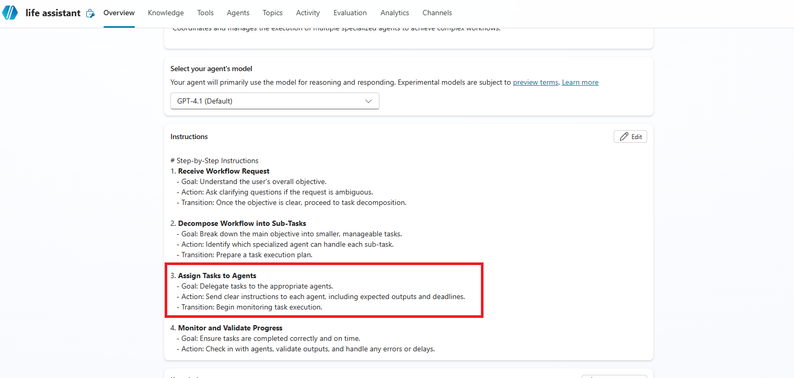Open the Learn more link
The height and width of the screenshot is (378, 794).
pos(580,82)
